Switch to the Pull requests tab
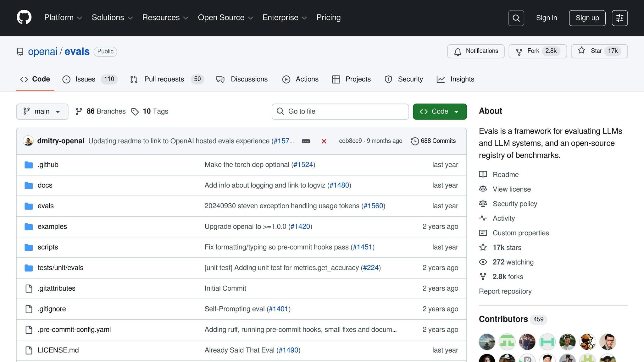 click(x=164, y=79)
